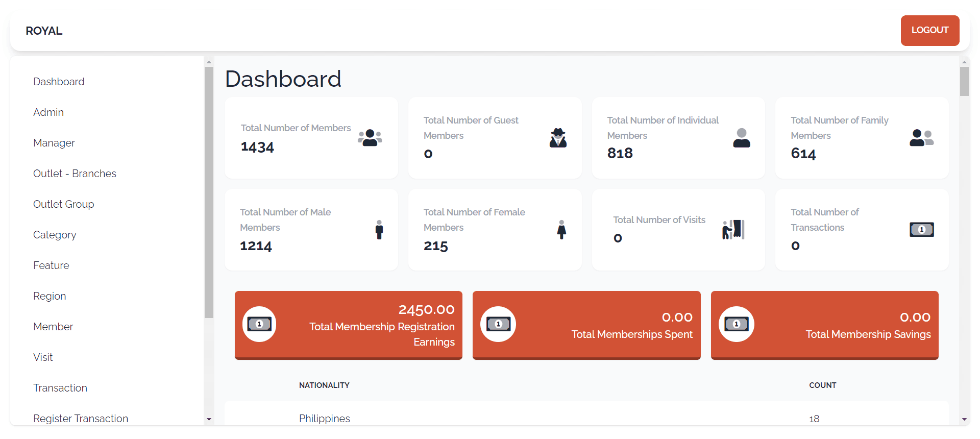The width and height of the screenshot is (980, 439).
Task: Click the Total Number of Transactions money icon
Action: tap(922, 230)
